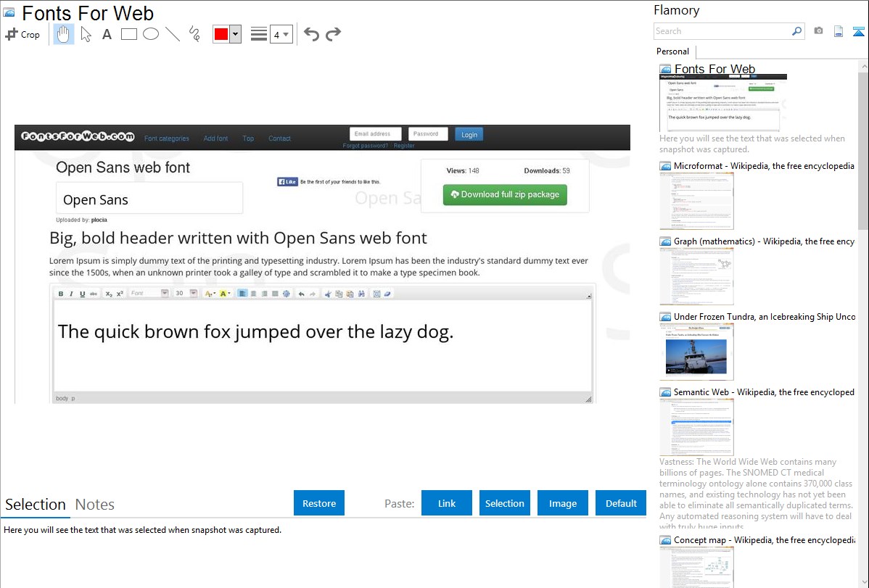Activate the hand pan tool

tap(63, 34)
